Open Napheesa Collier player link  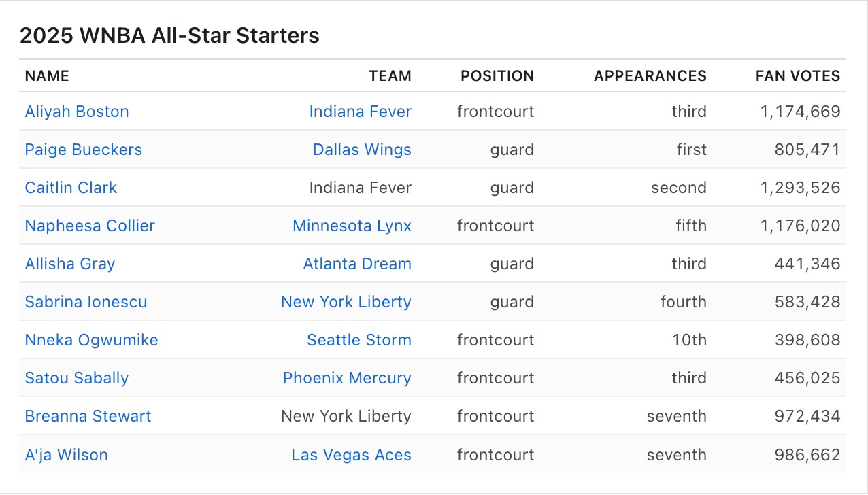[x=90, y=226]
